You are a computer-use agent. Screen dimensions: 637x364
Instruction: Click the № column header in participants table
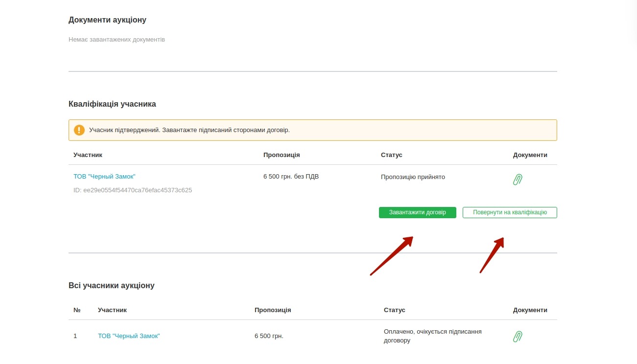[x=77, y=310]
